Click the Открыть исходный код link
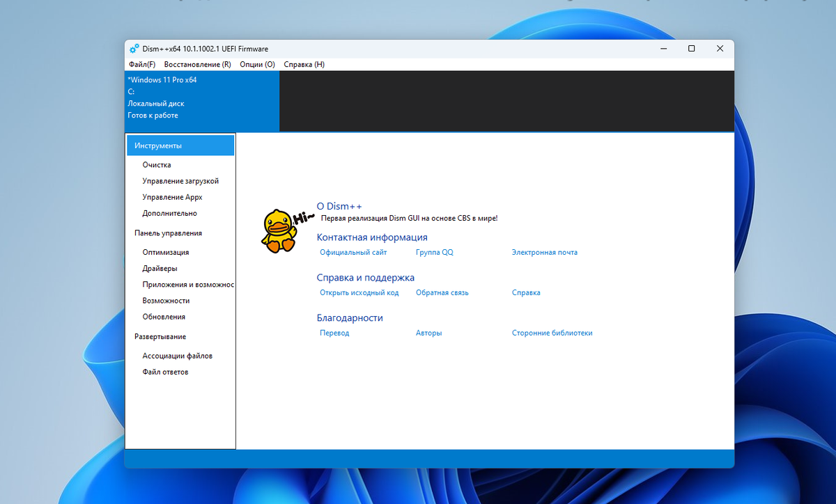 (359, 293)
